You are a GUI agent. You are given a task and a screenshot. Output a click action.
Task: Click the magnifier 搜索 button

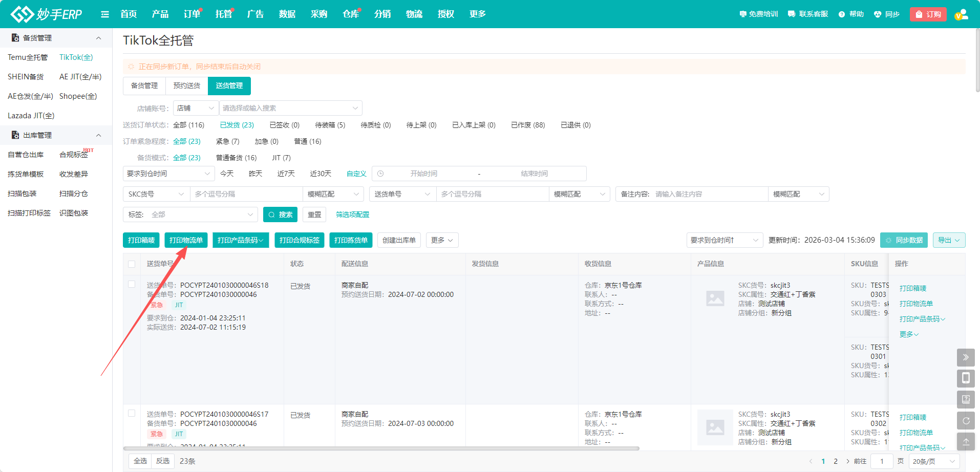click(x=280, y=214)
